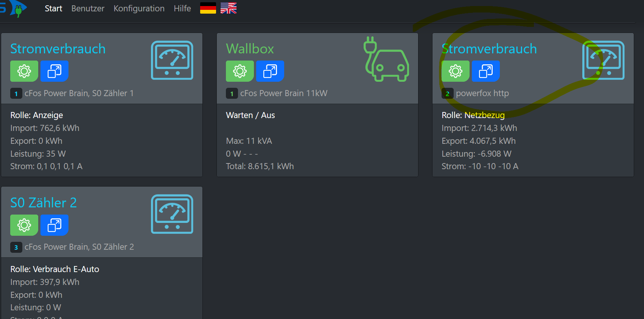This screenshot has width=644, height=319.
Task: Click 'Leistung: 35 W' value
Action: point(38,154)
